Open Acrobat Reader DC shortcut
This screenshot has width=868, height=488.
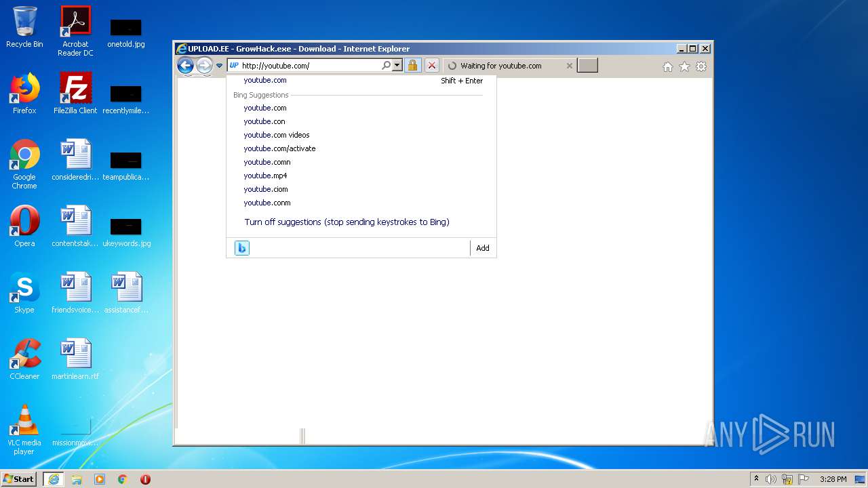75,31
